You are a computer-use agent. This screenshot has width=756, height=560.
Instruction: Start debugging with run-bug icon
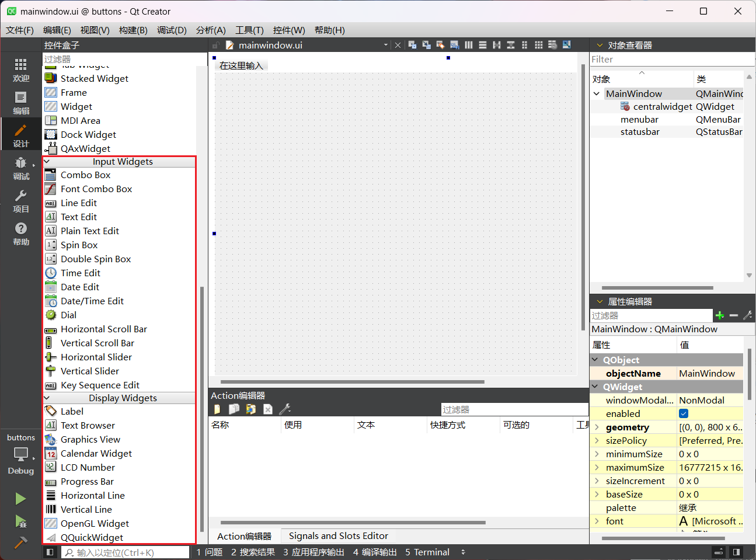tap(20, 521)
